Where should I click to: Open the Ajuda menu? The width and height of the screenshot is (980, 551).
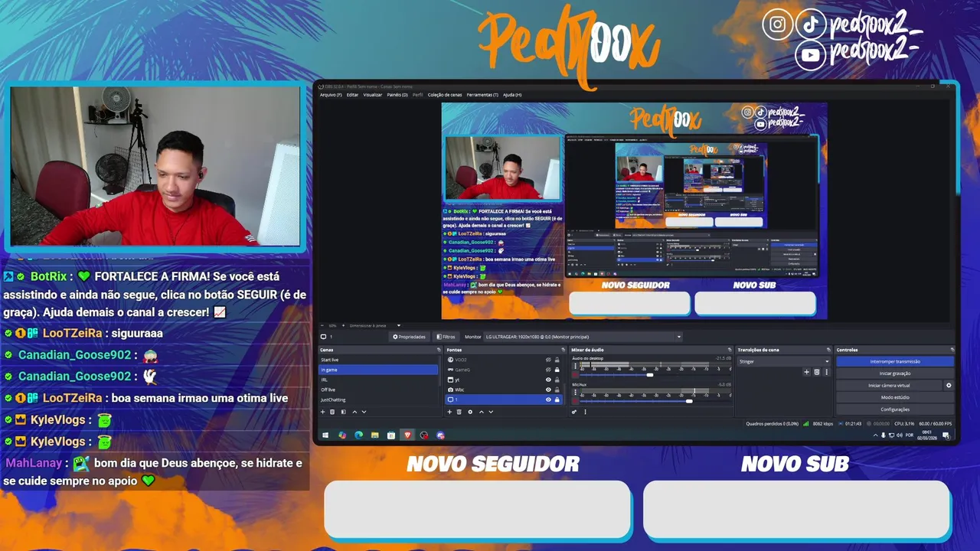pyautogui.click(x=512, y=95)
